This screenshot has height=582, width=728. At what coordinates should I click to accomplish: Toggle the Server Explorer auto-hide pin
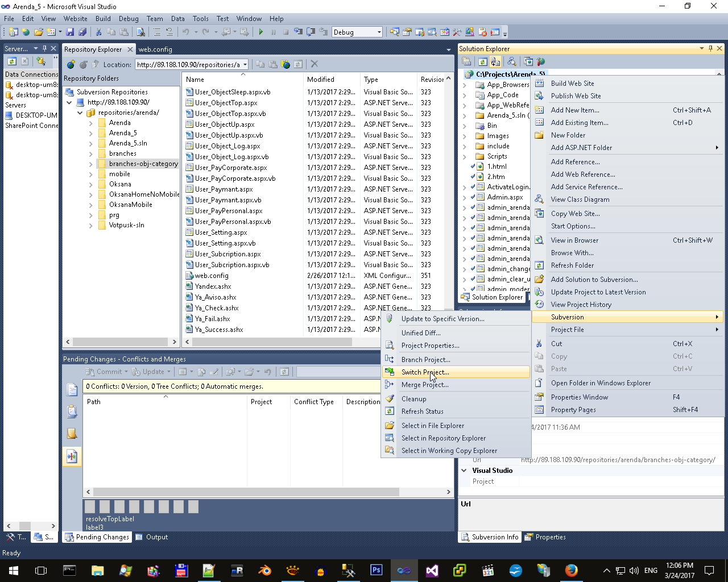[x=44, y=49]
